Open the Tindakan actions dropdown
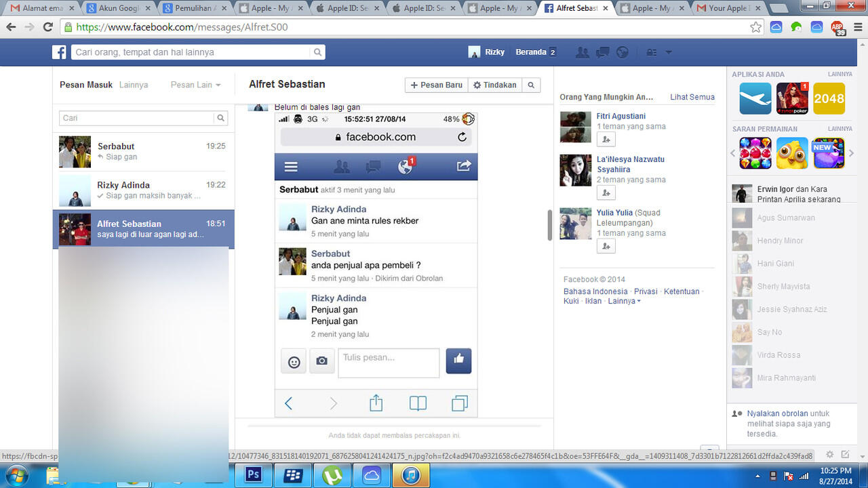The image size is (868, 488). (x=495, y=85)
